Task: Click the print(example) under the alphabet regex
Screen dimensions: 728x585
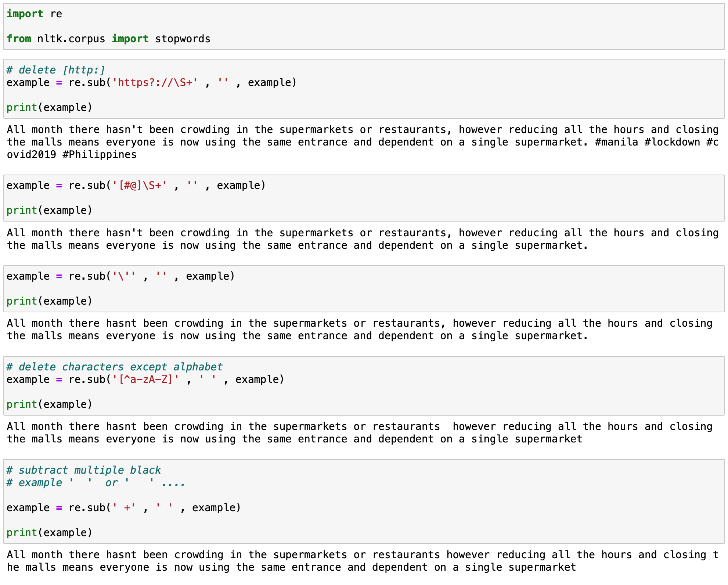Action: coord(49,405)
